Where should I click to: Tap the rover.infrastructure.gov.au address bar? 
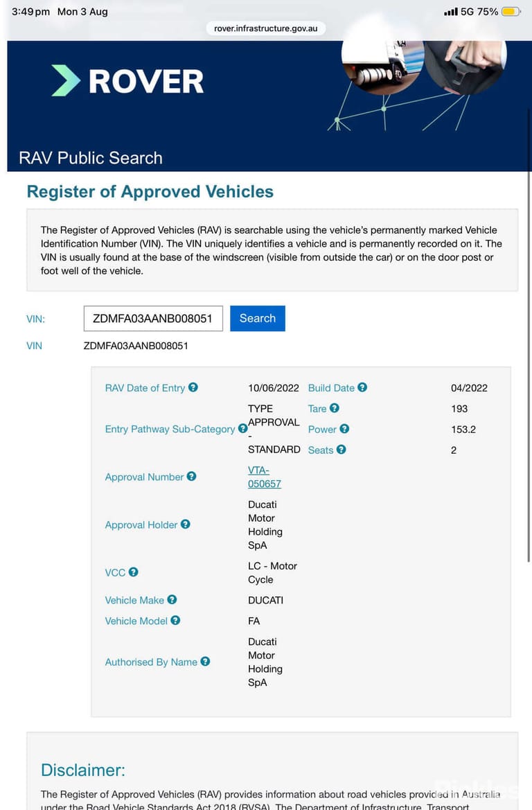click(x=266, y=28)
